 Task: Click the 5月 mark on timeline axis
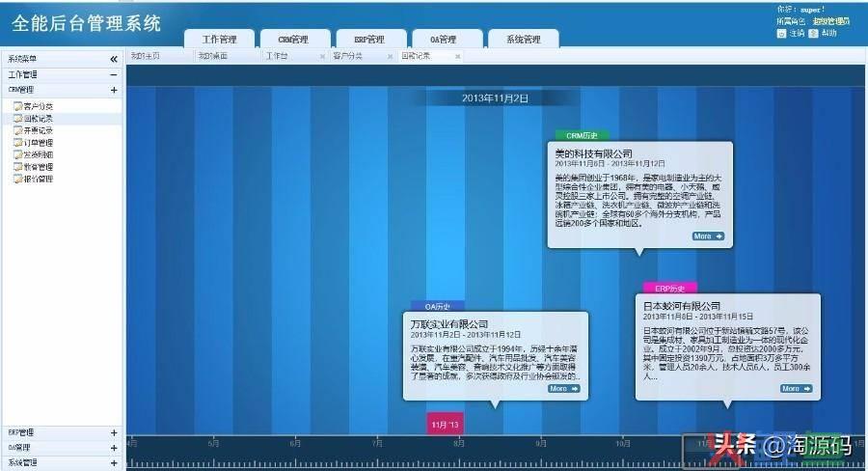(213, 443)
